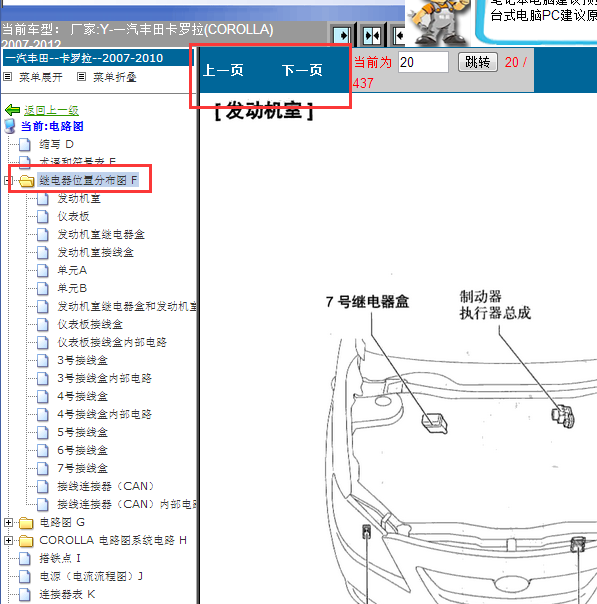The height and width of the screenshot is (604, 597).
Task: Open the 单元A page
Action: [x=72, y=270]
